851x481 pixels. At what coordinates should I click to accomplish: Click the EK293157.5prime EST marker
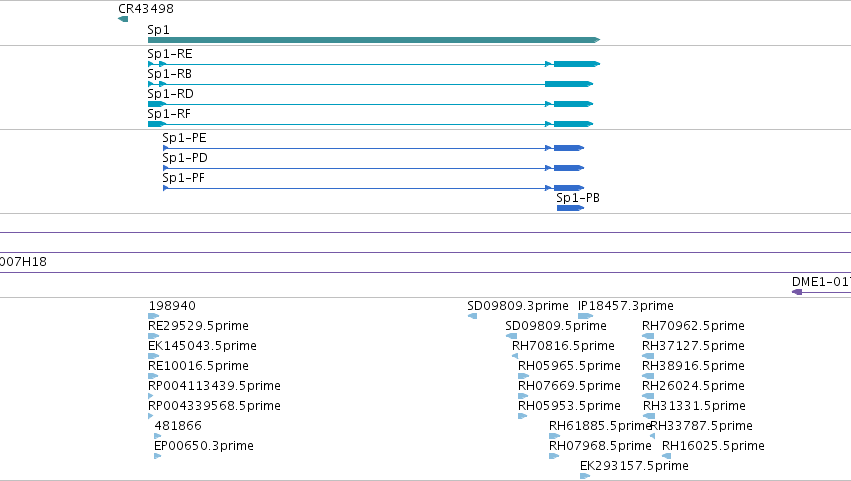585,476
